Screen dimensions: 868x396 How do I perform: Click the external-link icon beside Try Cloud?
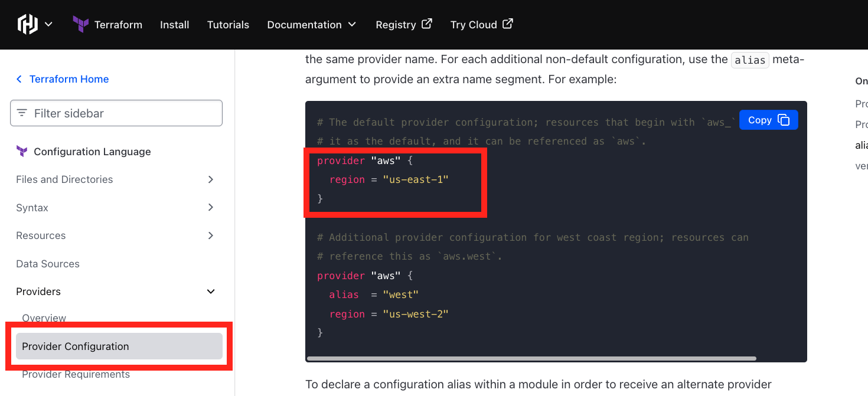click(x=508, y=24)
